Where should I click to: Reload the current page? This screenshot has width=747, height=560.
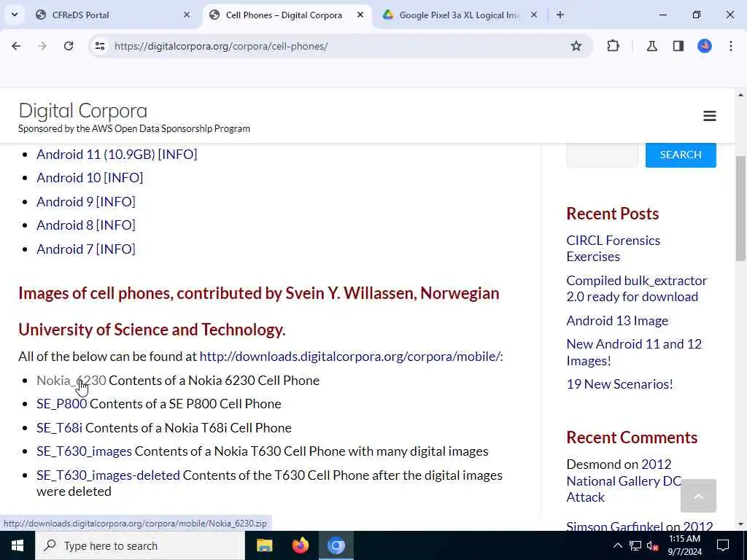pos(69,46)
